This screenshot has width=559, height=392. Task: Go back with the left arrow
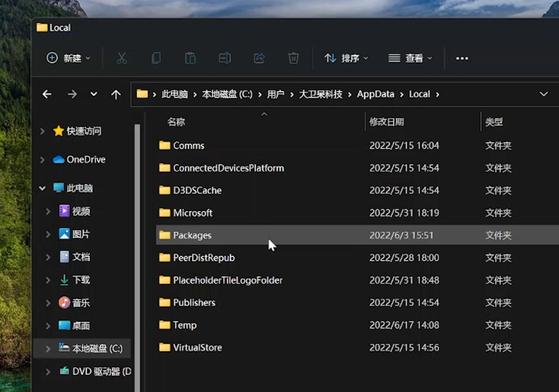click(47, 94)
